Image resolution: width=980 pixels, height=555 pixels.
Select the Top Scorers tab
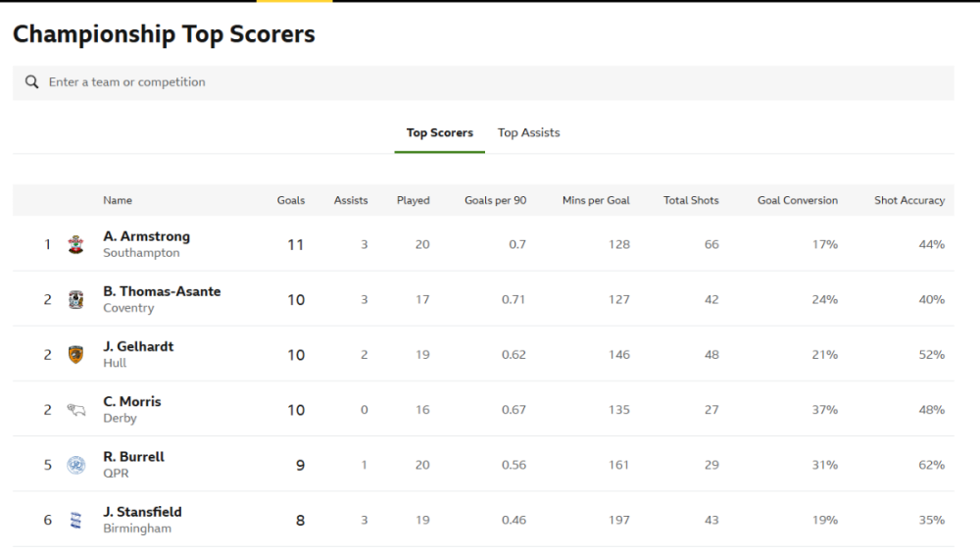point(440,133)
